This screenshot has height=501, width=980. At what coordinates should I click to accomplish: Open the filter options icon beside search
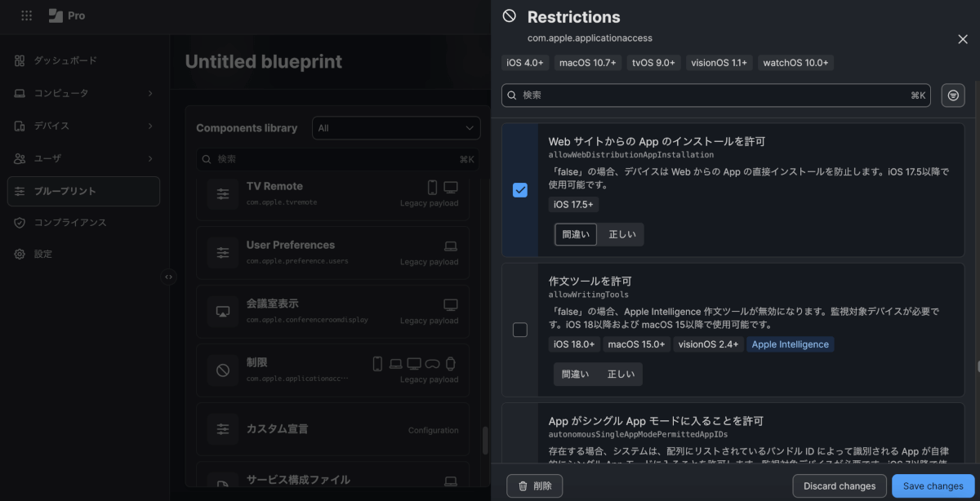[x=953, y=95]
